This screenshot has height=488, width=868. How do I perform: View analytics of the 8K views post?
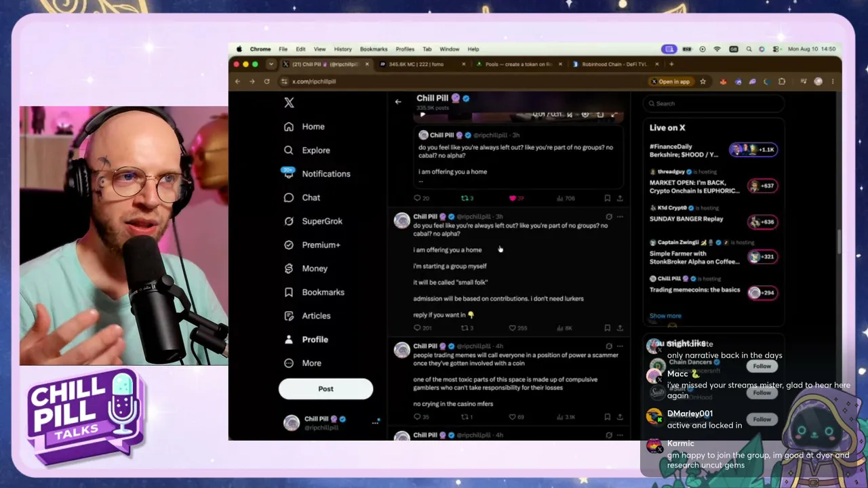tap(564, 328)
